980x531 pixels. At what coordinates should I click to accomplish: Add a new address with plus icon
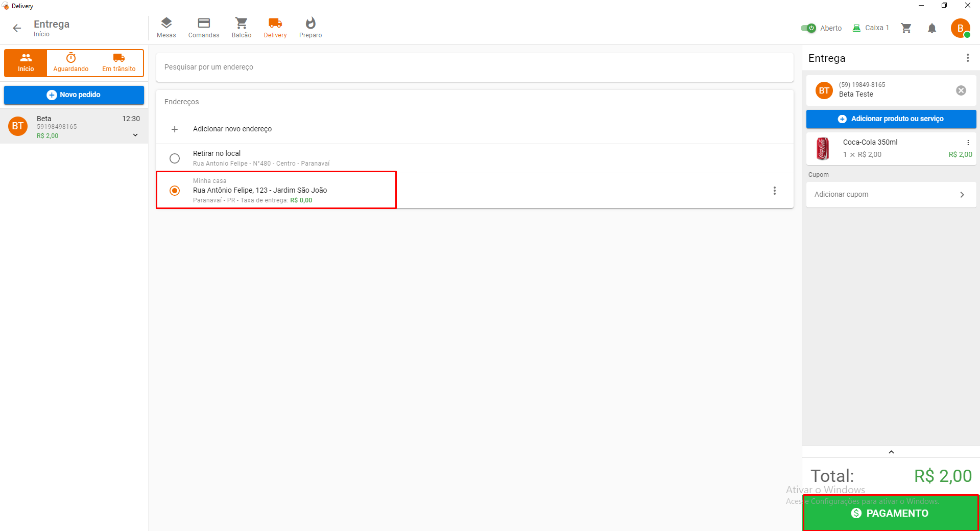[x=175, y=129]
